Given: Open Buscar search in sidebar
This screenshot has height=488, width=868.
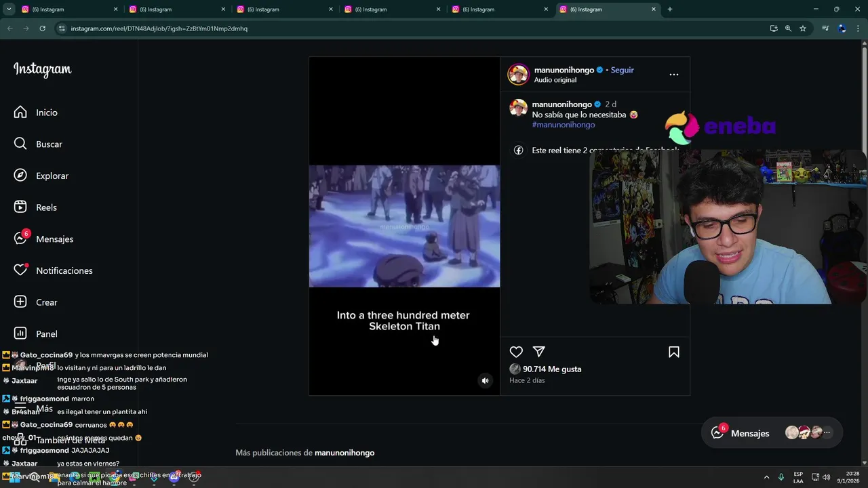Looking at the screenshot, I should [x=38, y=144].
